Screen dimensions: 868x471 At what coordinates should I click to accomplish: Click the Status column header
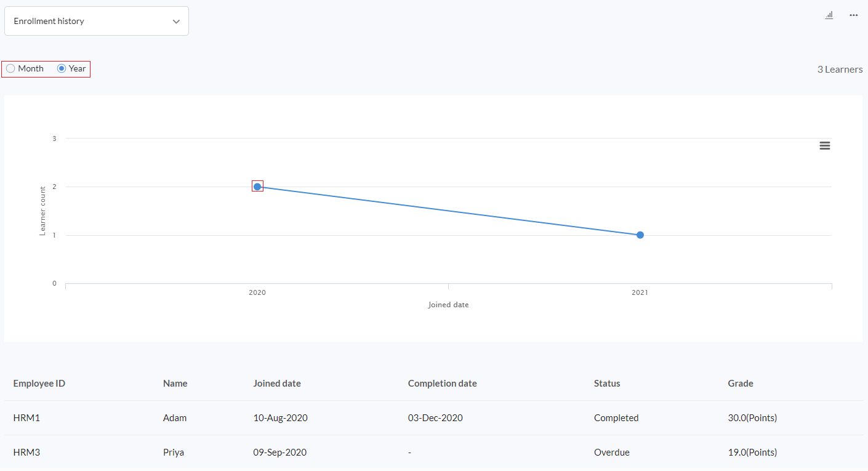click(x=607, y=384)
